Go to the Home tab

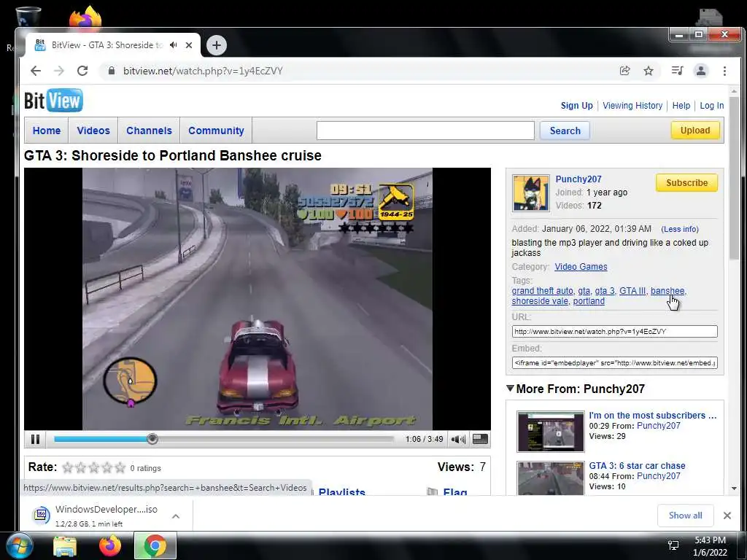pyautogui.click(x=47, y=131)
